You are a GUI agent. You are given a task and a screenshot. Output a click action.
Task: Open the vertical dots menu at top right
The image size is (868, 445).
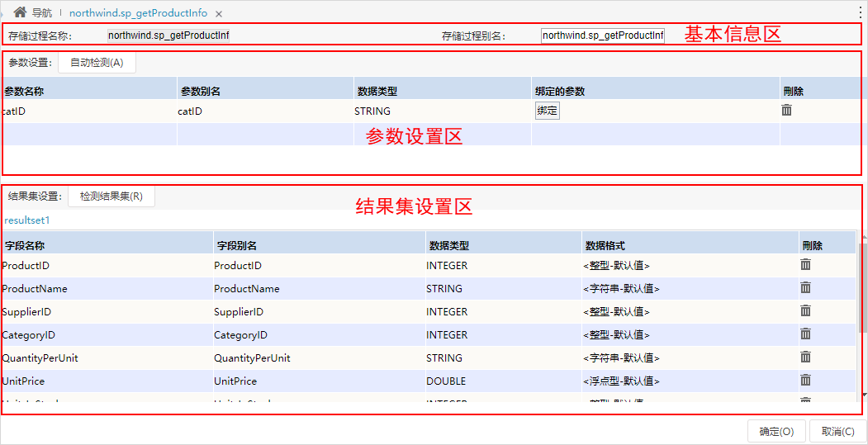click(860, 12)
